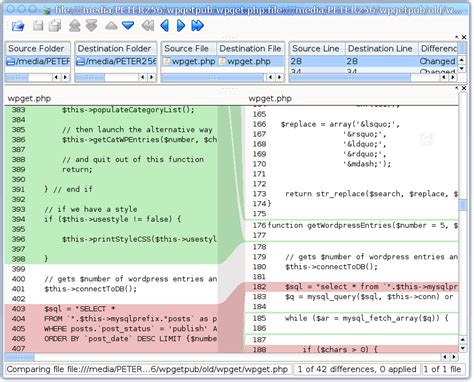Click Destination Folder horizontal scrollbar thumb
The height and width of the screenshot is (382, 474).
[90, 78]
